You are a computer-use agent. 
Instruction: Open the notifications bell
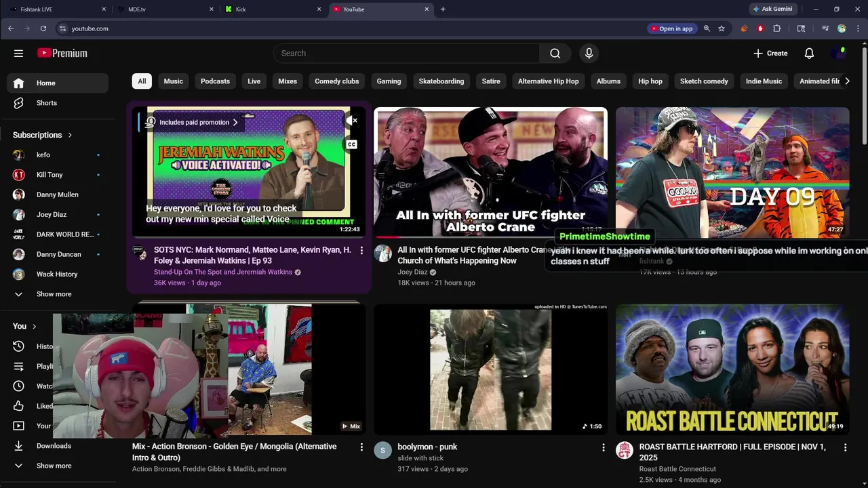(809, 54)
